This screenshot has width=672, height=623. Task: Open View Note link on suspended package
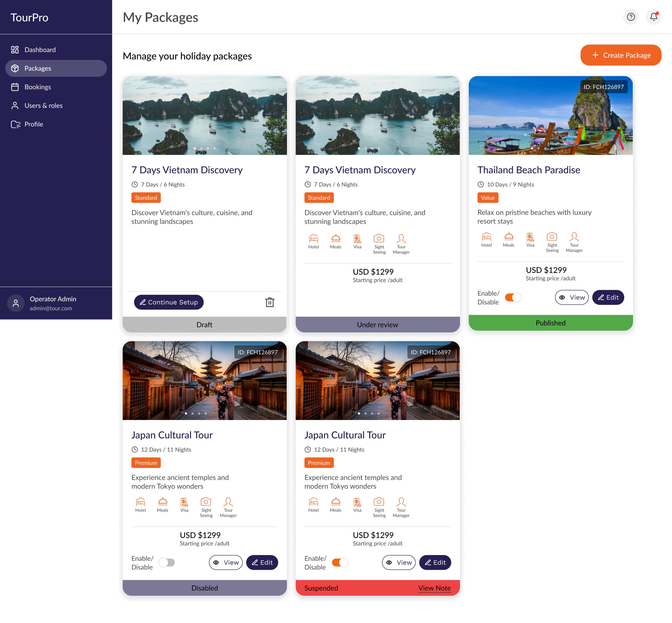point(435,588)
